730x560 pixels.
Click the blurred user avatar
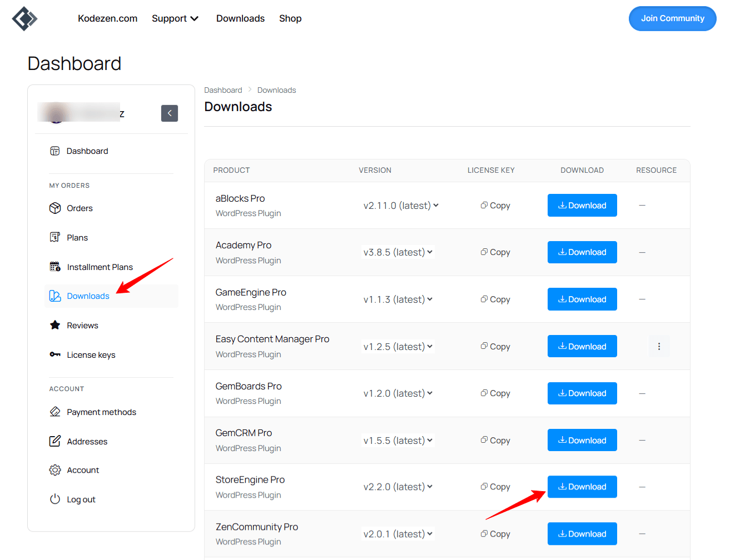click(x=56, y=113)
